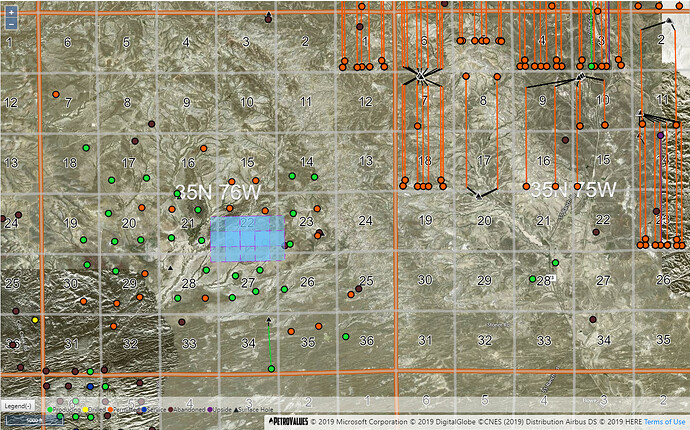Image resolution: width=690 pixels, height=430 pixels.
Task: Select the green producing well in section 36
Action: click(346, 337)
